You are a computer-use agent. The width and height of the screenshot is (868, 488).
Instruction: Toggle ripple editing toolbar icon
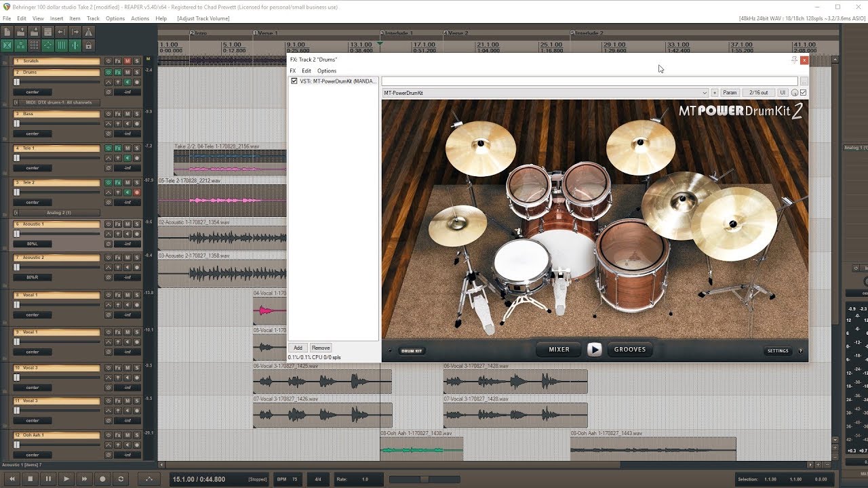tap(35, 45)
